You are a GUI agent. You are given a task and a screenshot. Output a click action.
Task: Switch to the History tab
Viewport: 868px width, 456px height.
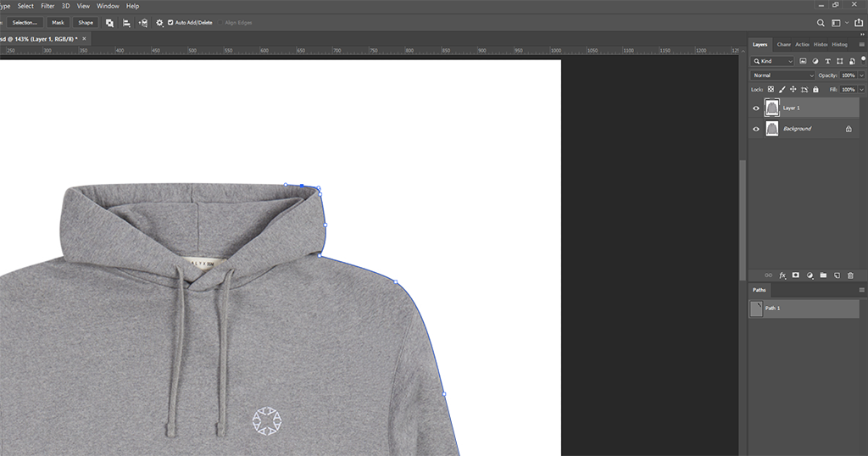pos(821,44)
